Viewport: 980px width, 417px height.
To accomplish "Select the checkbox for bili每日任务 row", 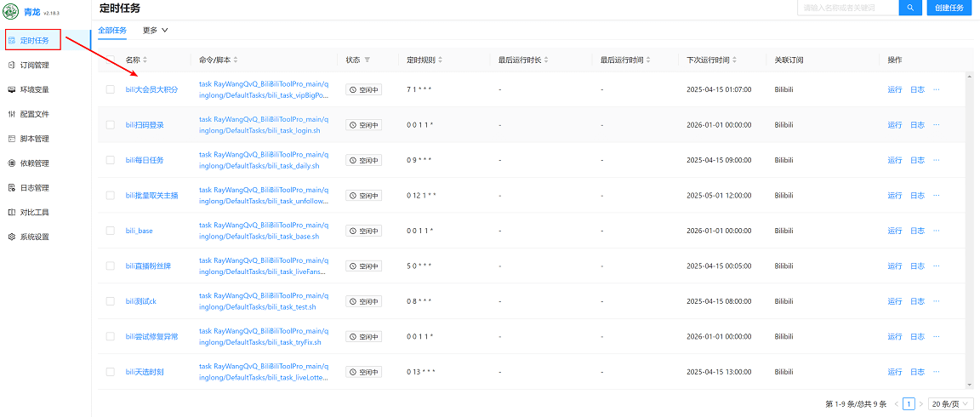I will pos(110,160).
